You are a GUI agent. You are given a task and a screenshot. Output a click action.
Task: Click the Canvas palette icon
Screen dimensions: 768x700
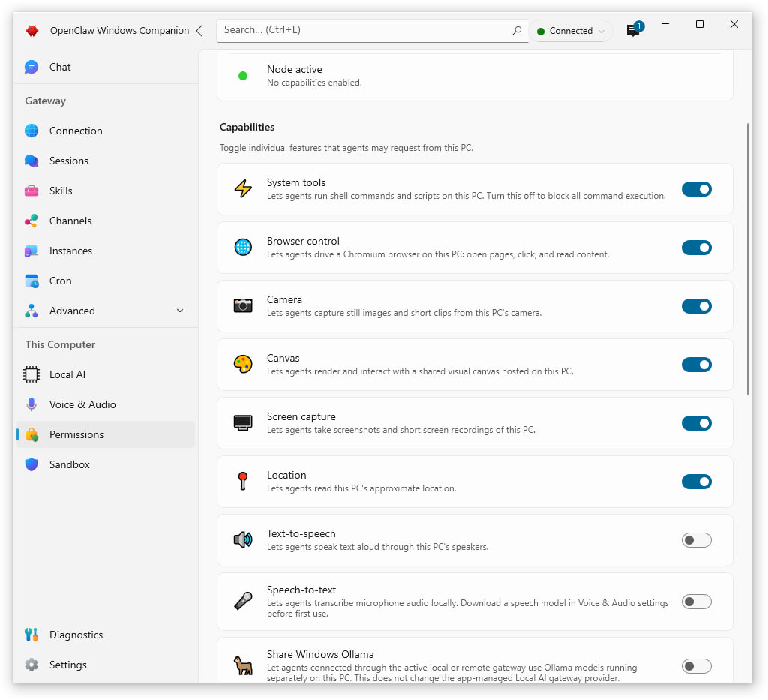[x=243, y=365]
